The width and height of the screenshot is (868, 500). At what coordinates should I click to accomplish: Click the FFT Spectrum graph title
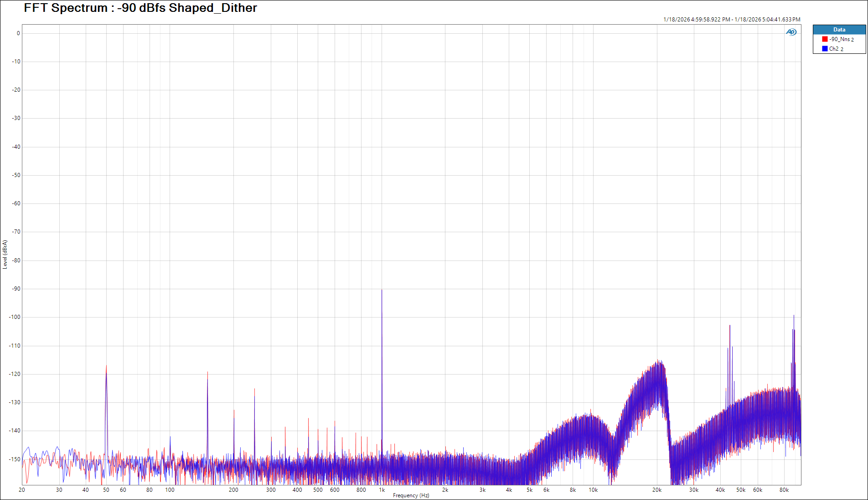(140, 8)
